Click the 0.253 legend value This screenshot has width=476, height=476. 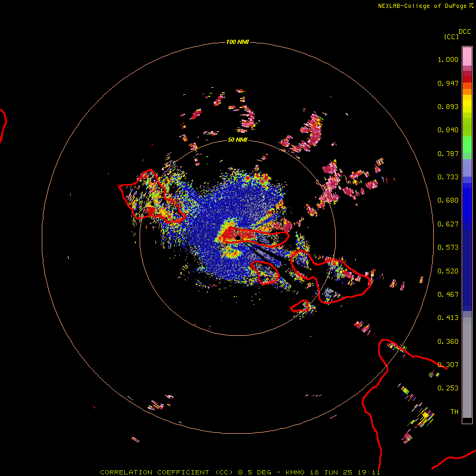pyautogui.click(x=448, y=388)
